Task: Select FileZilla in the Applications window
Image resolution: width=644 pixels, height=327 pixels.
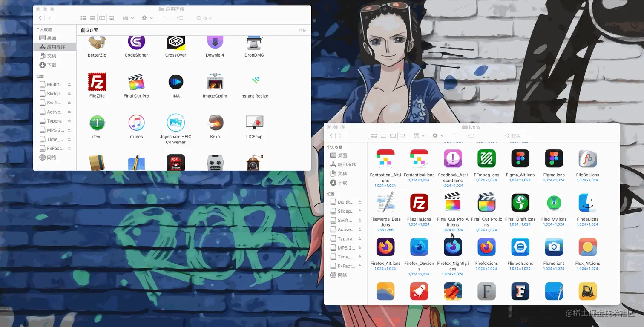Action: [x=97, y=82]
